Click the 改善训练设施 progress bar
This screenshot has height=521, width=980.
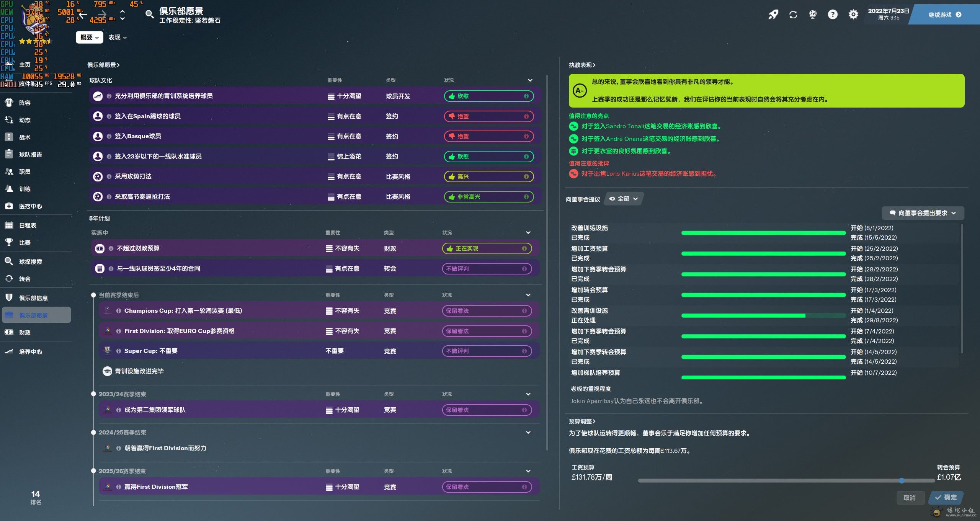click(x=763, y=233)
